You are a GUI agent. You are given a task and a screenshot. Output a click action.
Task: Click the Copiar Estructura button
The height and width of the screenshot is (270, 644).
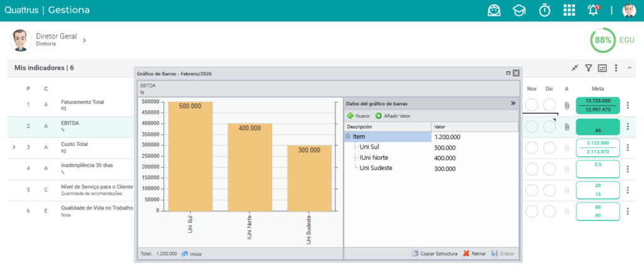point(435,254)
